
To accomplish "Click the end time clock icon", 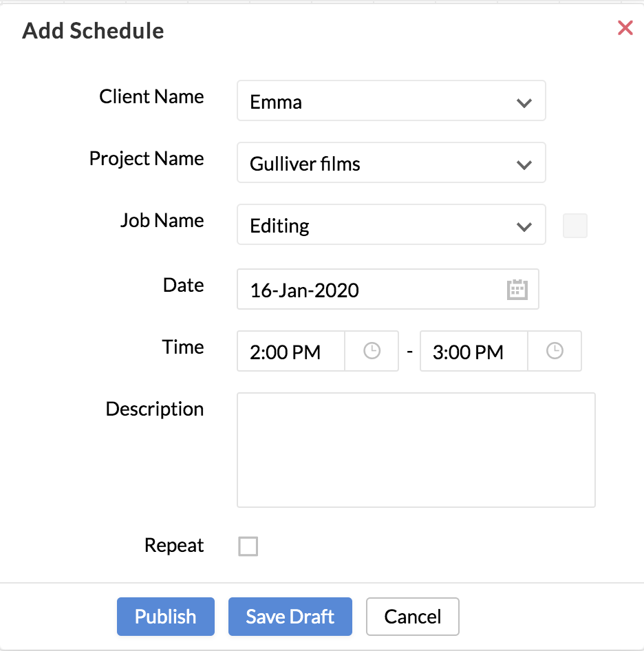I will coord(555,352).
